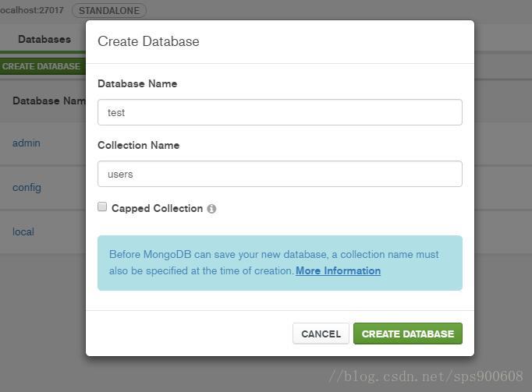Click the Collection Name field label
The height and width of the screenshot is (392, 532).
pos(138,145)
